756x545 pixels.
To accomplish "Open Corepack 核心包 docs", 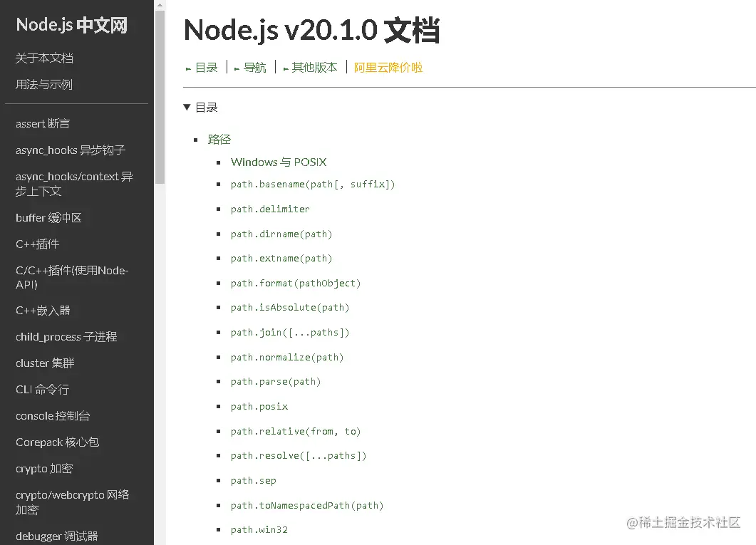I will coord(58,442).
